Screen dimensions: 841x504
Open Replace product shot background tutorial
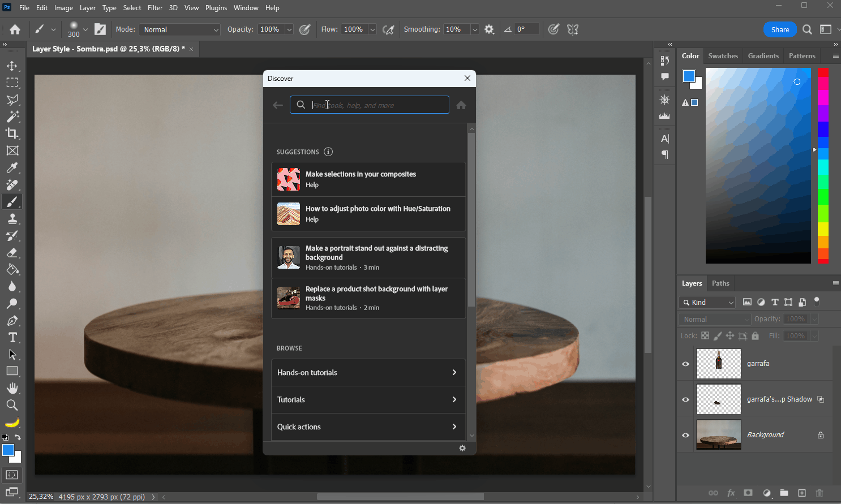pos(368,298)
